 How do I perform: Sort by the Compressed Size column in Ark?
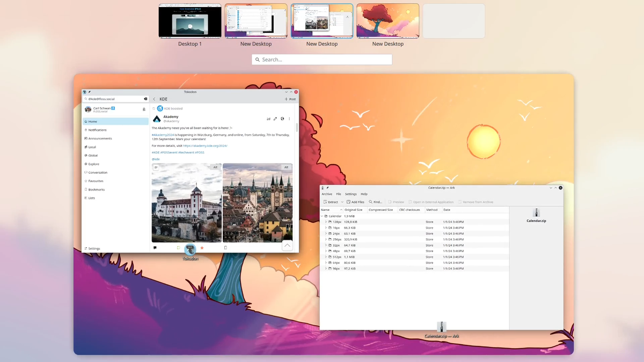click(x=382, y=210)
